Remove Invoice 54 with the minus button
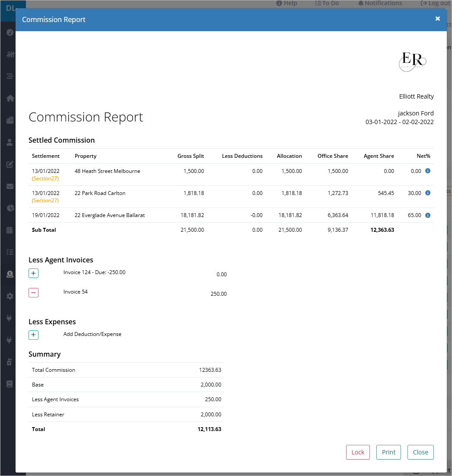The height and width of the screenshot is (476, 452). pos(33,293)
